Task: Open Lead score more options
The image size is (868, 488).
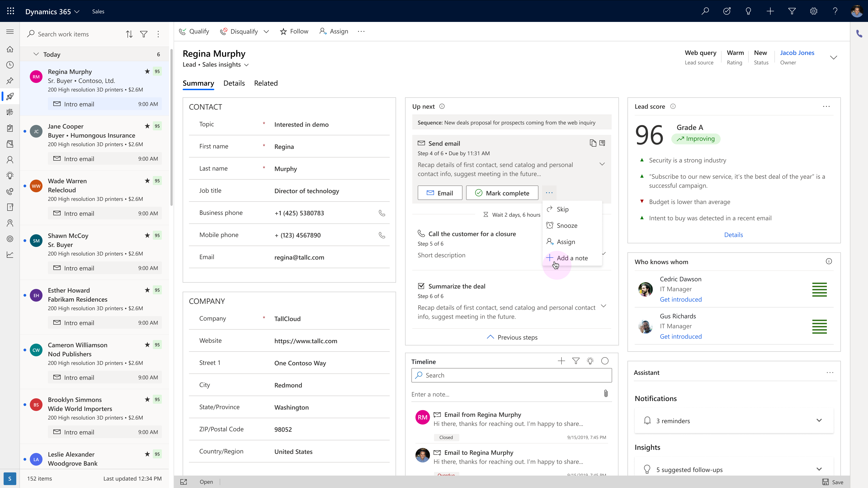Action: [827, 106]
